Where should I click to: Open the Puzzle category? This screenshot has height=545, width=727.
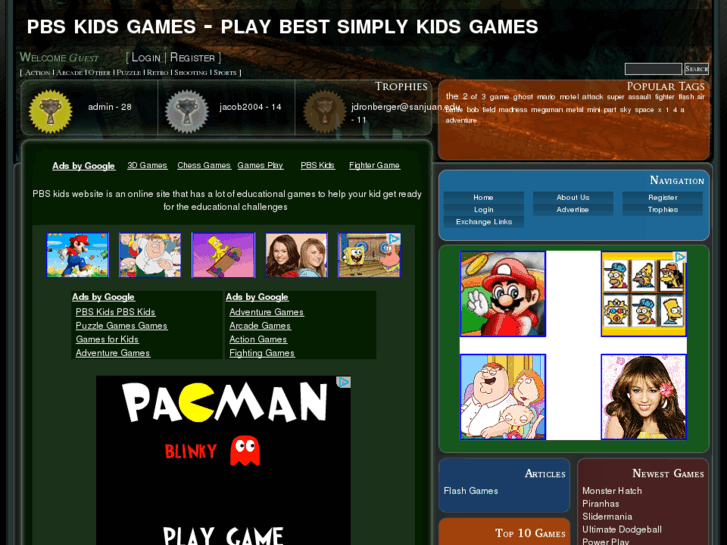128,73
